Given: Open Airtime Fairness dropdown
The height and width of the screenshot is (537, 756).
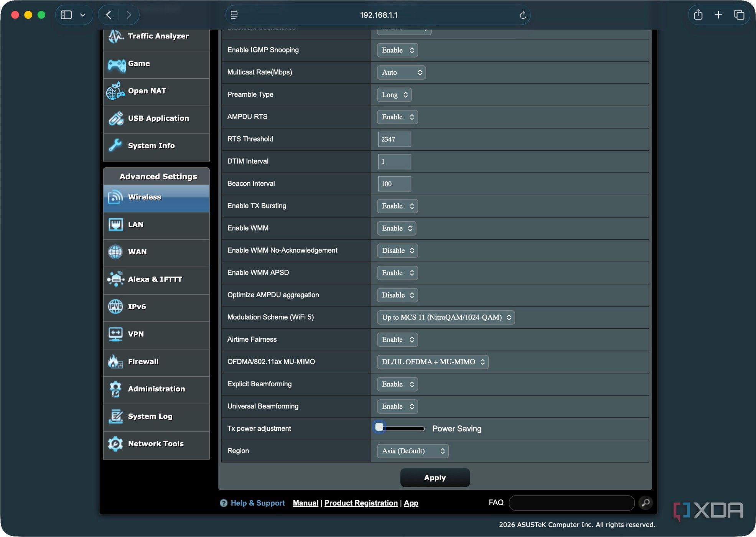Looking at the screenshot, I should 397,339.
